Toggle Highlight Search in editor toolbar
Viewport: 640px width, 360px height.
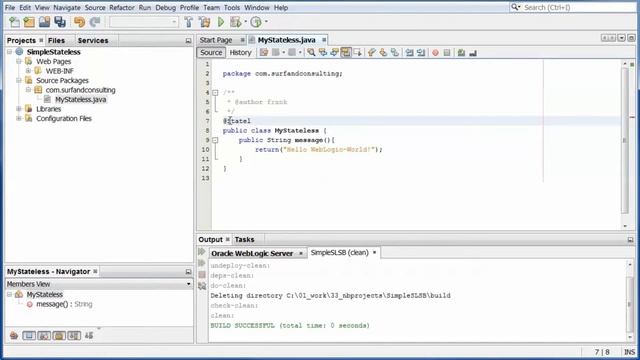click(346, 52)
